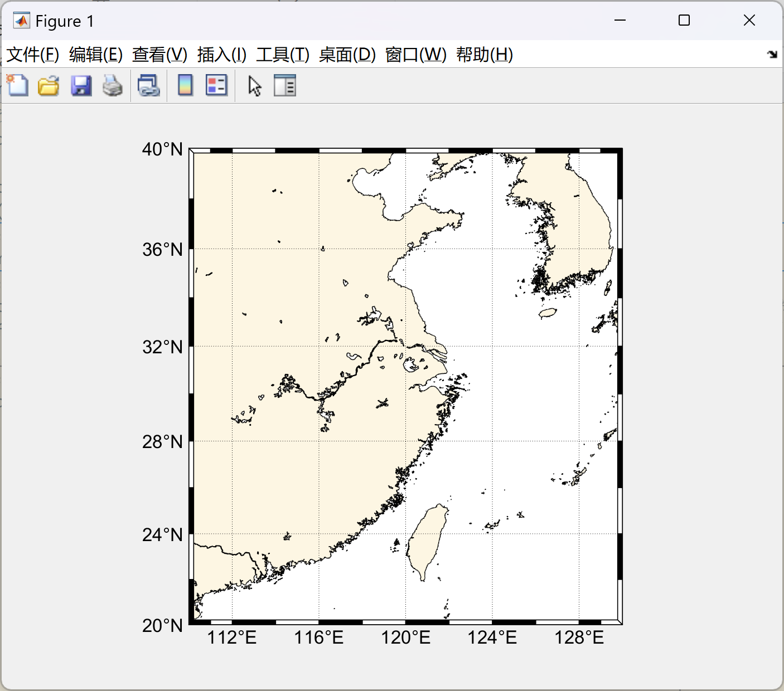Click the Link Plot toolbar icon

click(149, 86)
